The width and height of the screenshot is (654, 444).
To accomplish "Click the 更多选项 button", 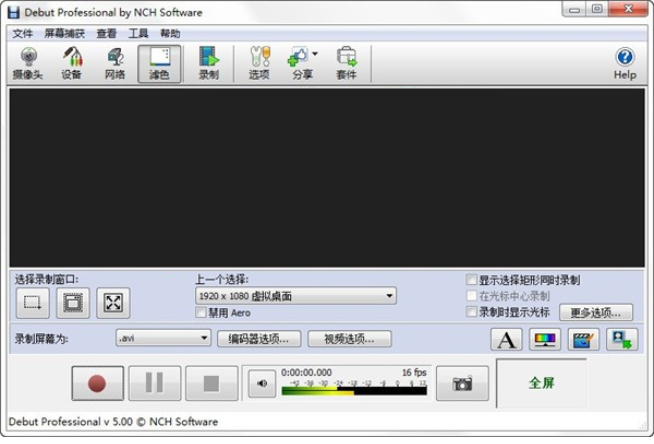I will (596, 312).
